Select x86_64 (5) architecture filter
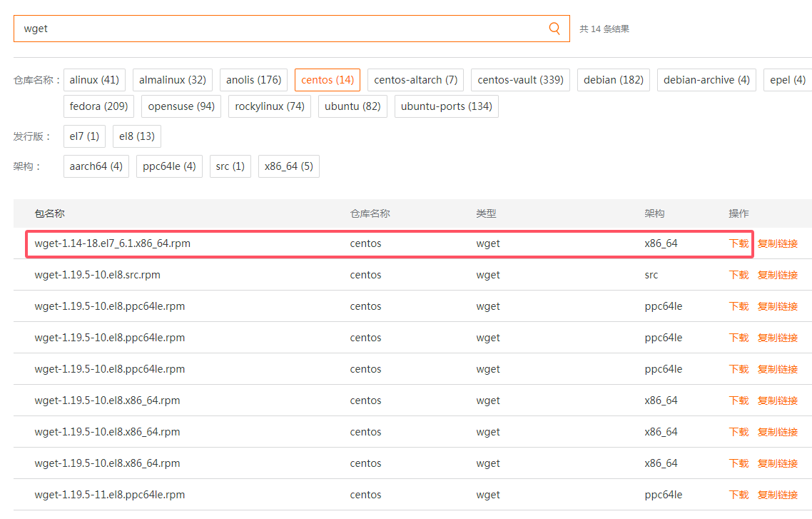Screen dimensions: 812x519 tap(289, 166)
